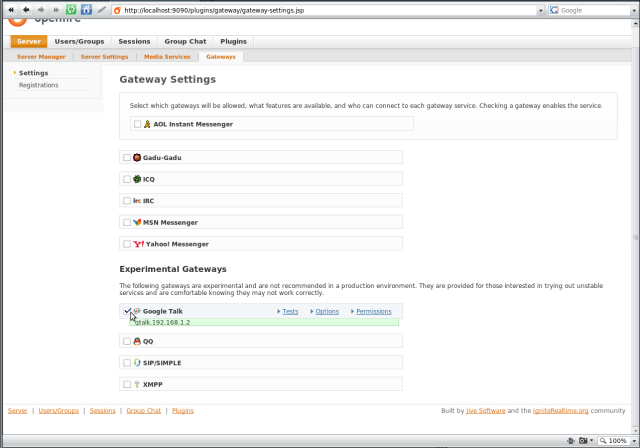Enable the Gadu-Gadu gateway checkbox
640x448 pixels.
click(x=127, y=157)
